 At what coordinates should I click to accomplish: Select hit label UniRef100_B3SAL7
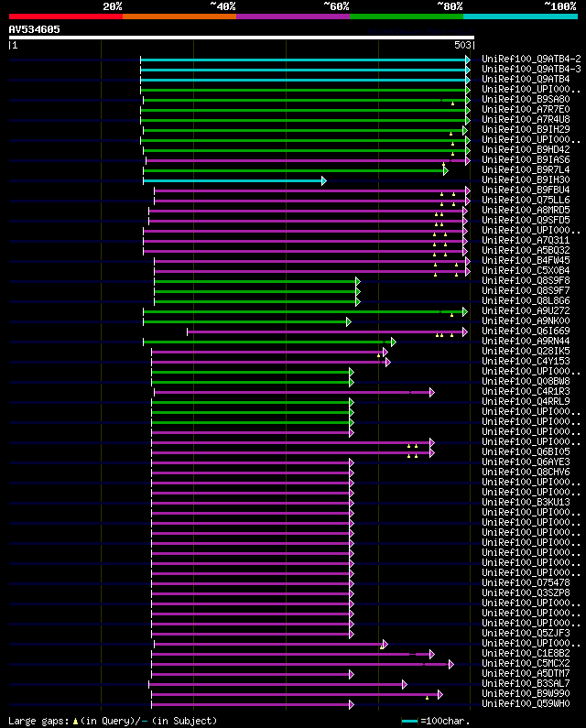pyautogui.click(x=526, y=683)
